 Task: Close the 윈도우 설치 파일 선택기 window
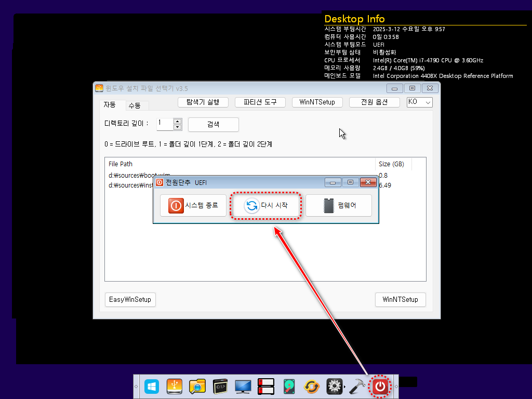pos(430,88)
